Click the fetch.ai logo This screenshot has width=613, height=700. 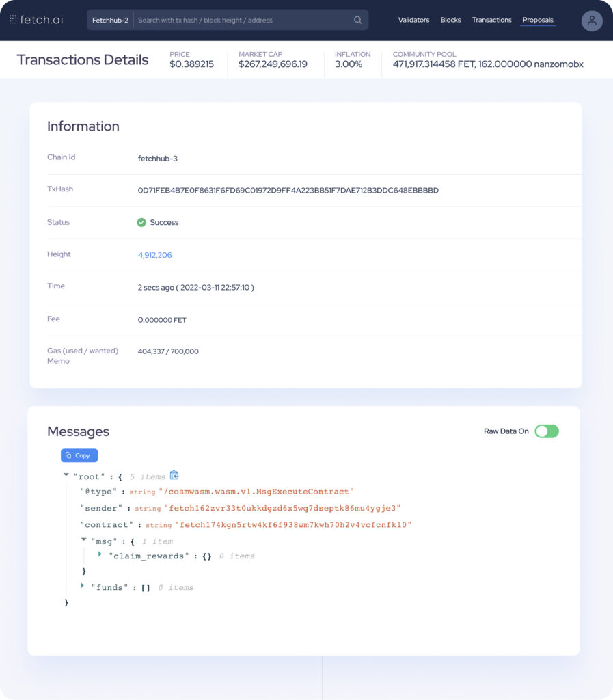tap(36, 20)
